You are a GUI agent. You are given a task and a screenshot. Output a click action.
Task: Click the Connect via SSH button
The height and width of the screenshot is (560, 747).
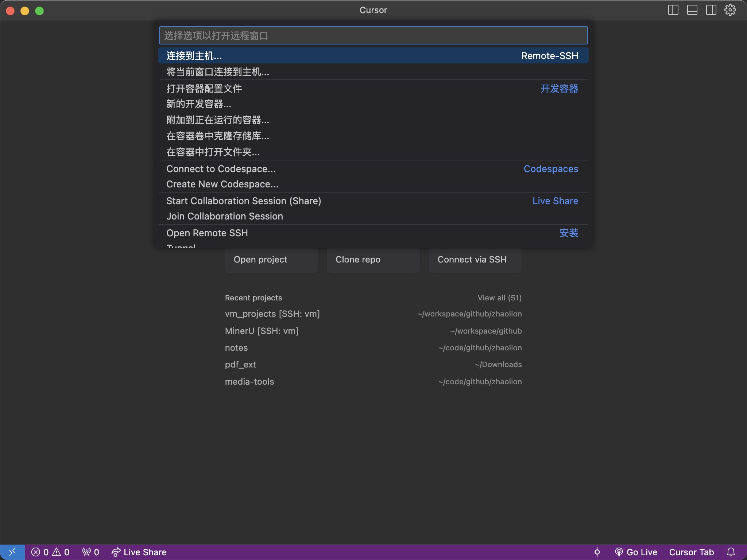click(475, 260)
